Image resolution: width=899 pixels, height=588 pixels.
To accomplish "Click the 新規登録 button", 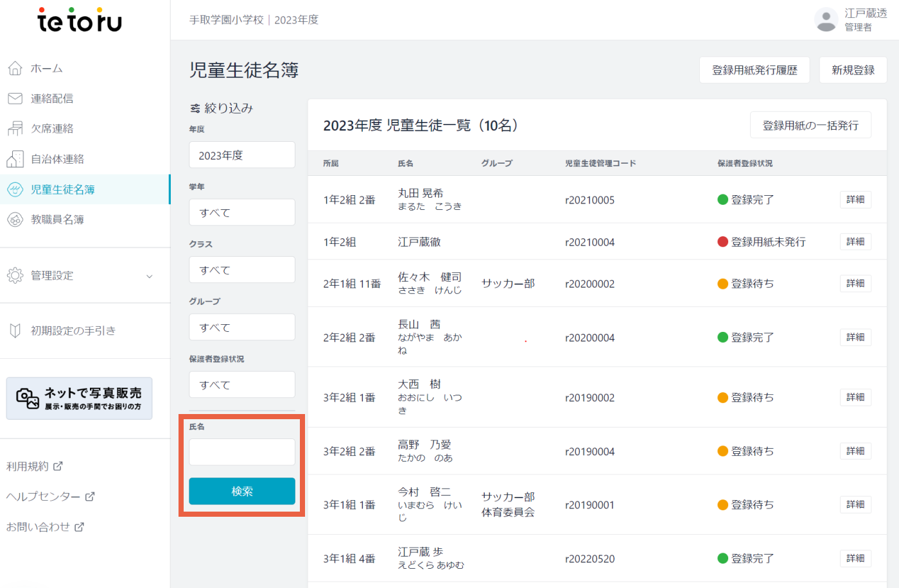I will tap(853, 70).
